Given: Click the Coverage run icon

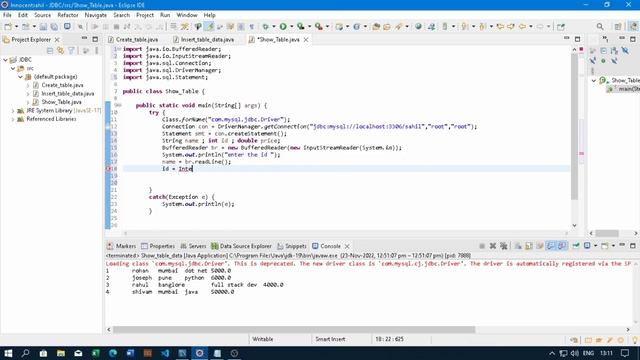Looking at the screenshot, I should (301, 27).
